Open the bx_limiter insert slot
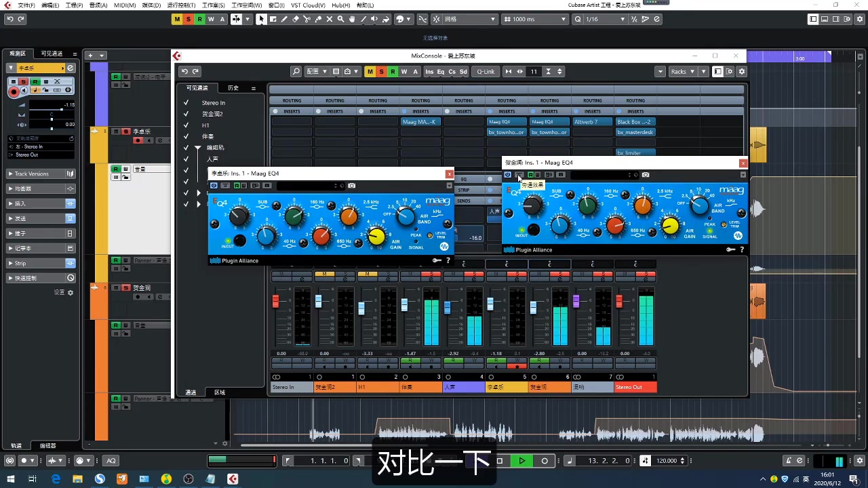 coord(635,153)
